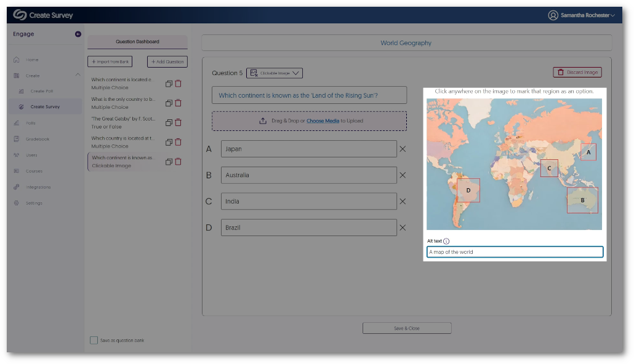Collapse the Engage sidebar with arrow icon
The width and height of the screenshot is (634, 364).
click(78, 34)
